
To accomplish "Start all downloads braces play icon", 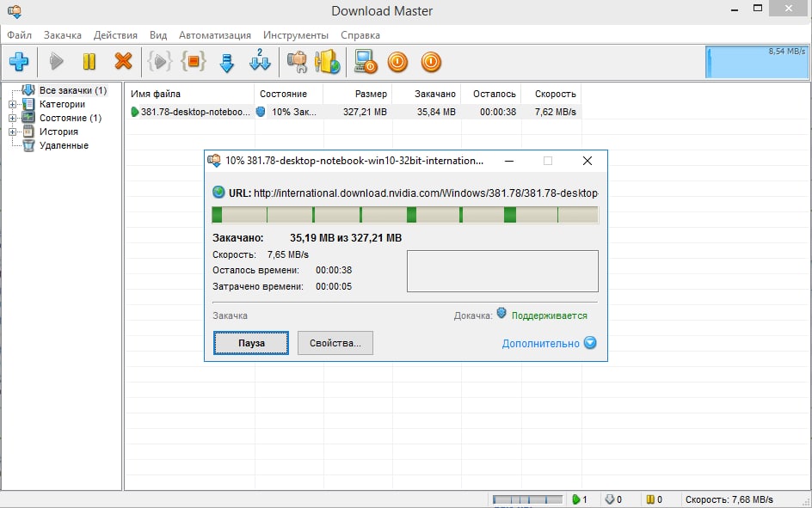I will tap(159, 62).
